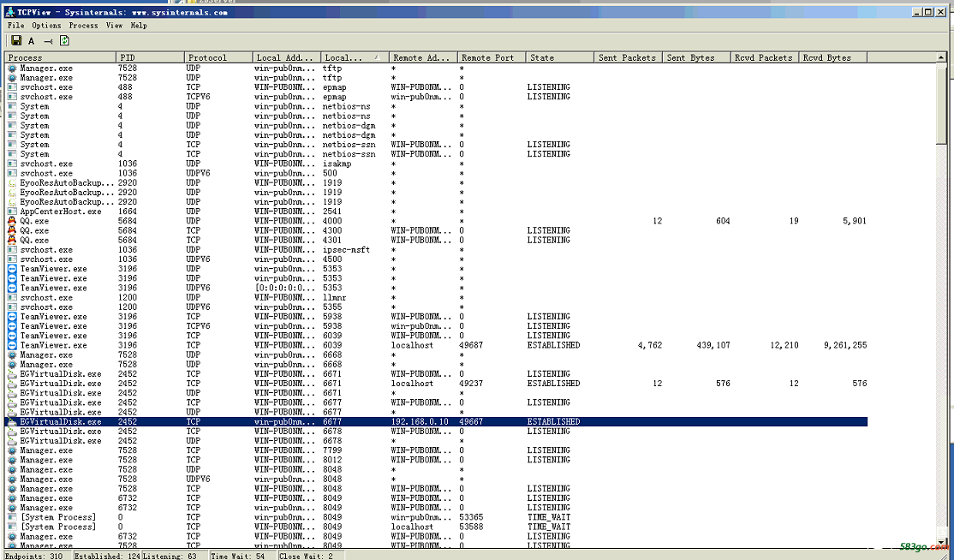954x560 pixels.
Task: Select the remote address 192.168.0.10 cell
Action: coord(420,422)
